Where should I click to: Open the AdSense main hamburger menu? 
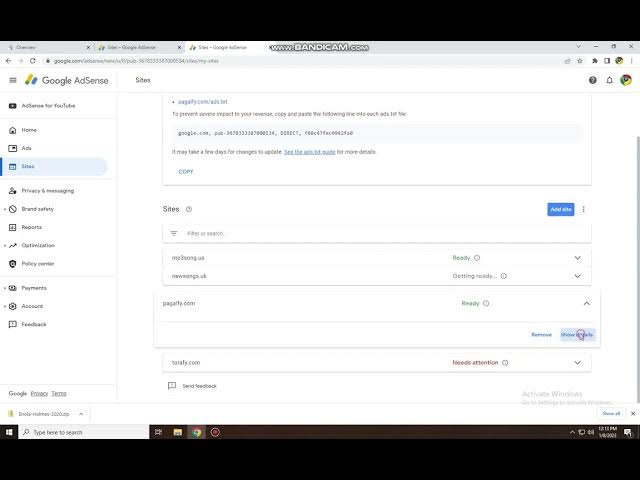pos(13,80)
